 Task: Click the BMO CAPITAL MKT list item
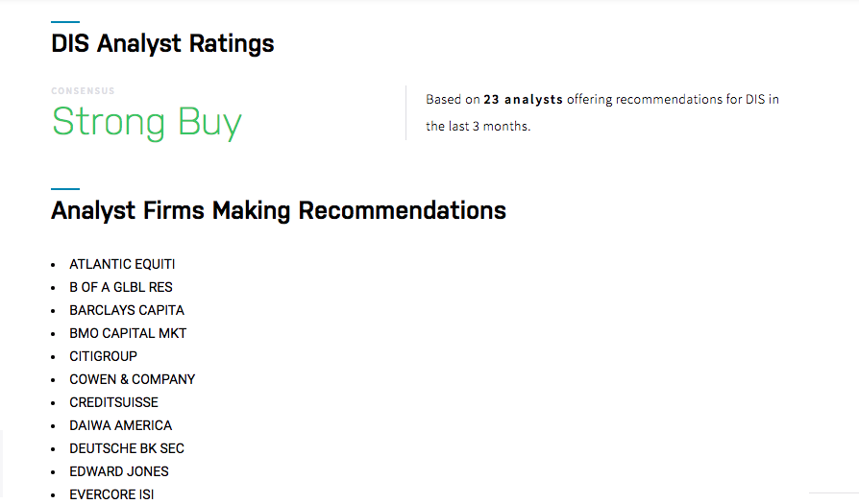point(128,333)
